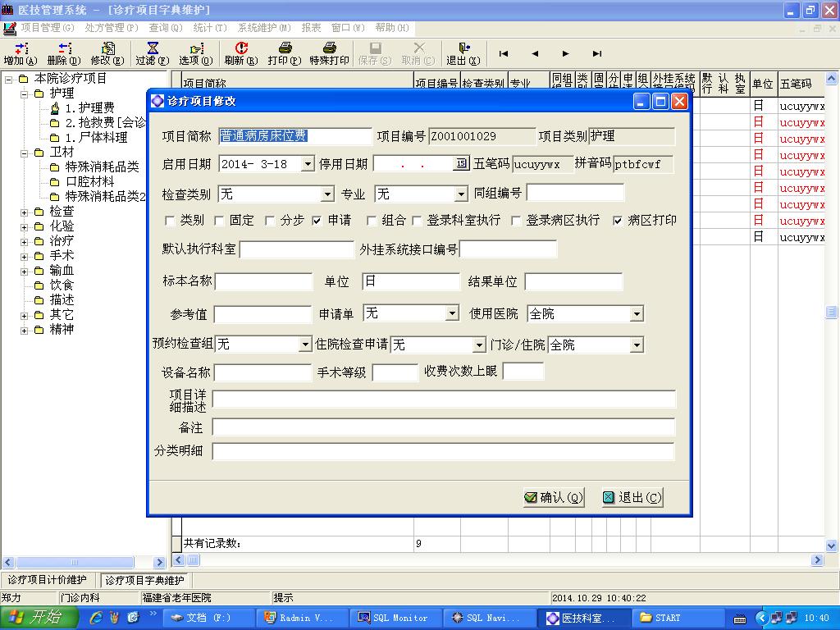Click the 删除 (Delete) toolbar icon
Image resolution: width=840 pixels, height=630 pixels.
(64, 53)
